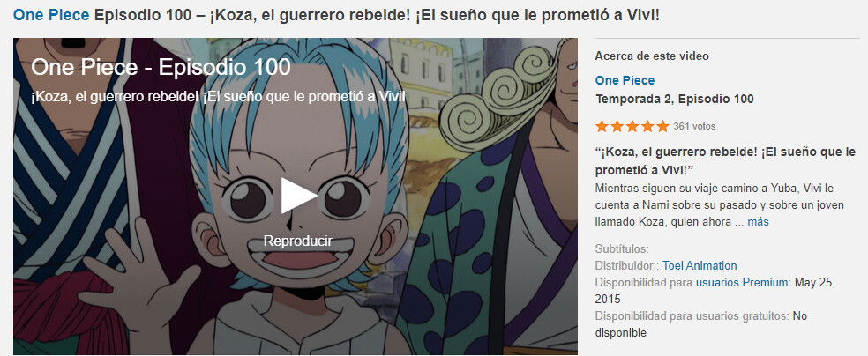Click the Vivi video thumbnail image

295,197
